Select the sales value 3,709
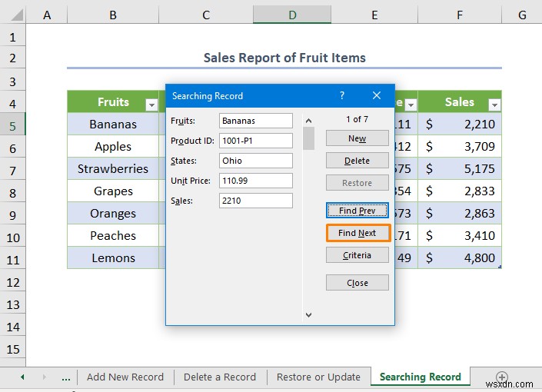The image size is (542, 392). click(x=460, y=147)
